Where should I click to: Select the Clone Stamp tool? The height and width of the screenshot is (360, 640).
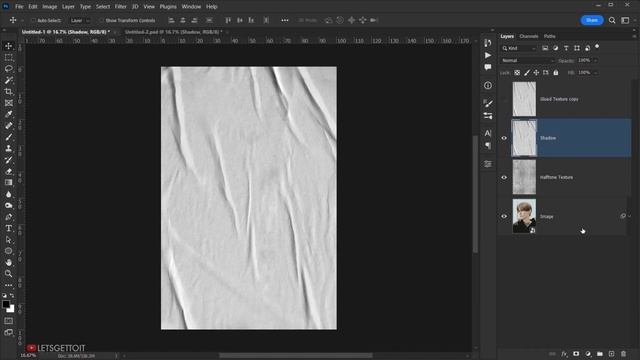point(9,149)
